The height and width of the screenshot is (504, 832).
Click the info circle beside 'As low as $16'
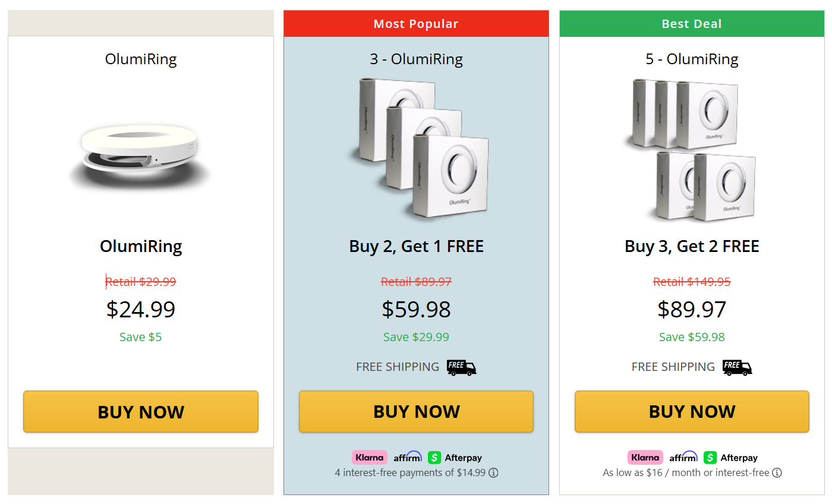pyautogui.click(x=777, y=472)
